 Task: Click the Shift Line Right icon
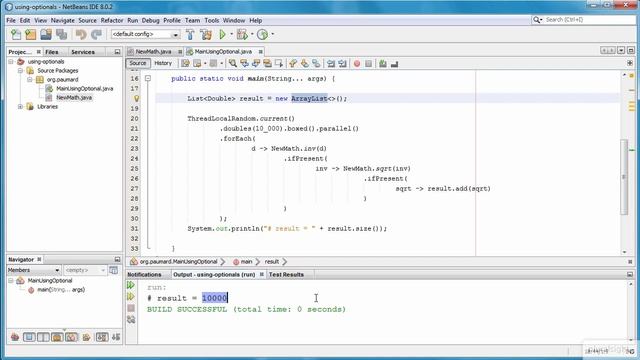[x=342, y=64]
